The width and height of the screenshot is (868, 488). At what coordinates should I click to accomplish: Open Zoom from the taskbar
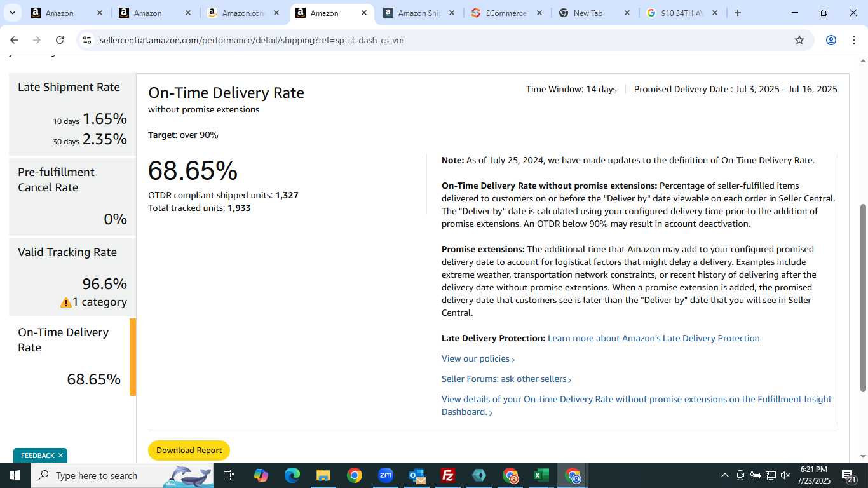(386, 475)
